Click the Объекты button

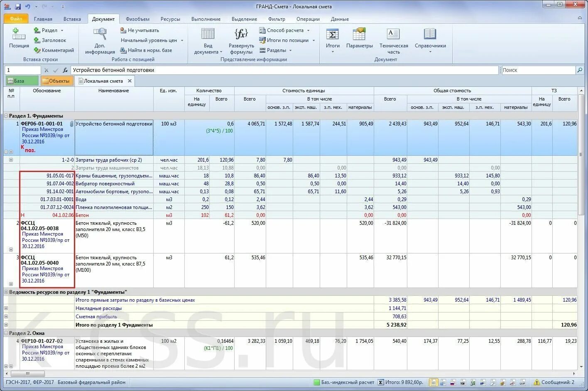[57, 81]
